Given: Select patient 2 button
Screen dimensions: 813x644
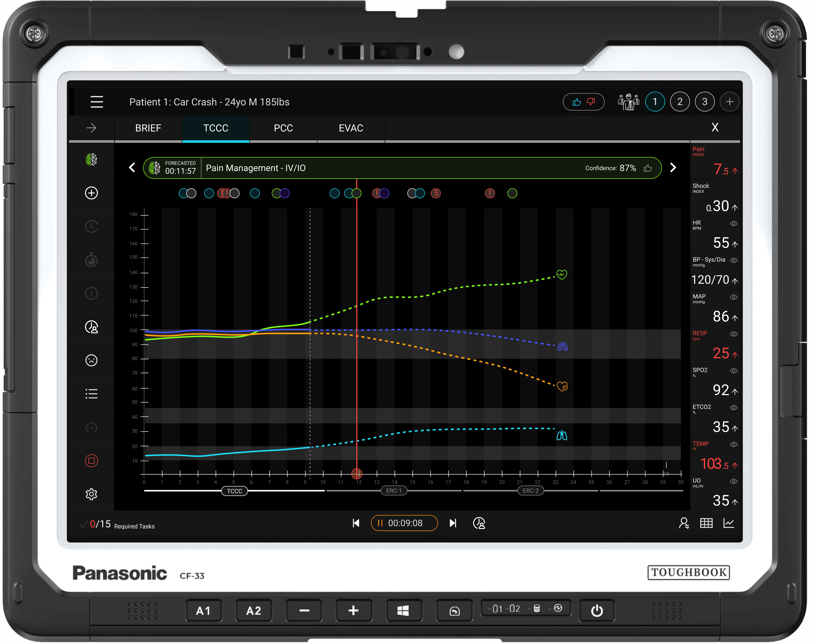Looking at the screenshot, I should [x=679, y=102].
